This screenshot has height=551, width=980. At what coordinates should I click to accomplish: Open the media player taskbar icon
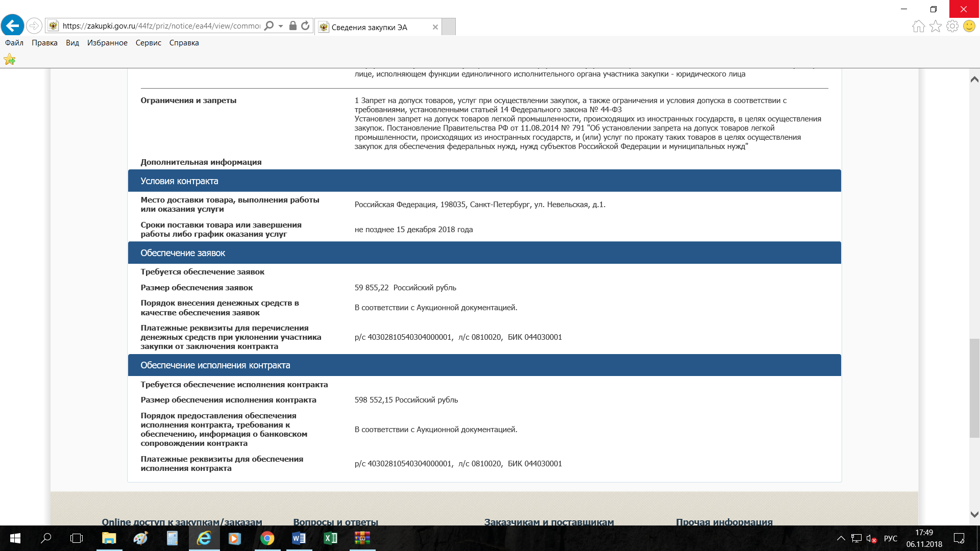coord(235,538)
